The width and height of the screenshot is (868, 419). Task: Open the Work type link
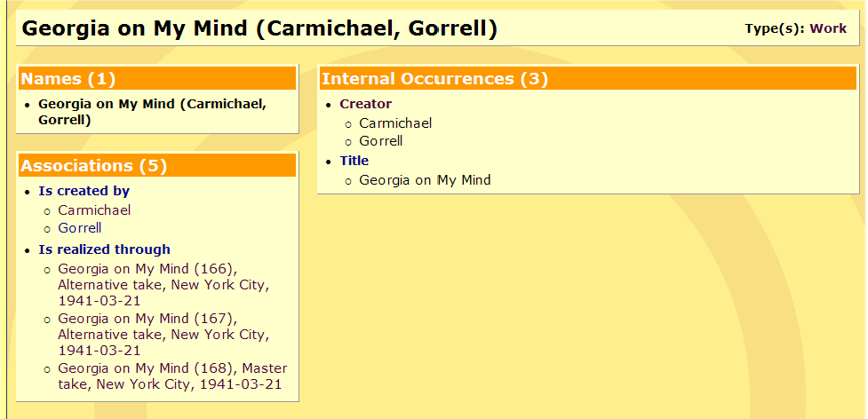coord(828,28)
